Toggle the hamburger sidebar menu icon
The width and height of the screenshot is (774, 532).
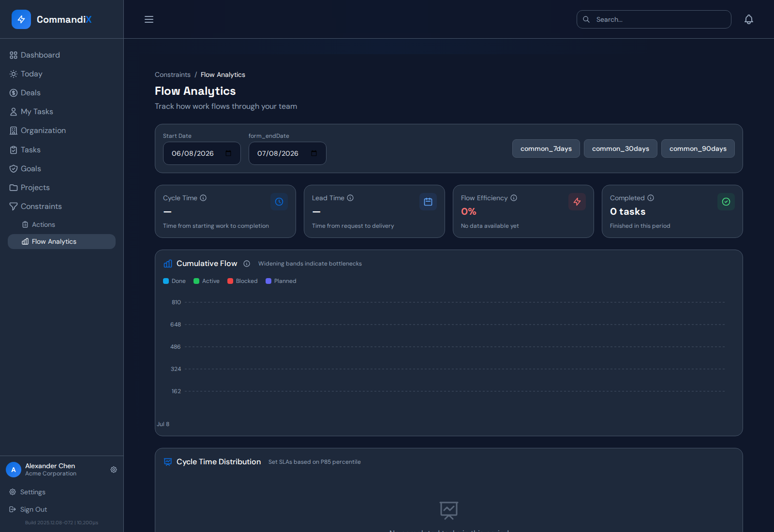click(x=149, y=19)
